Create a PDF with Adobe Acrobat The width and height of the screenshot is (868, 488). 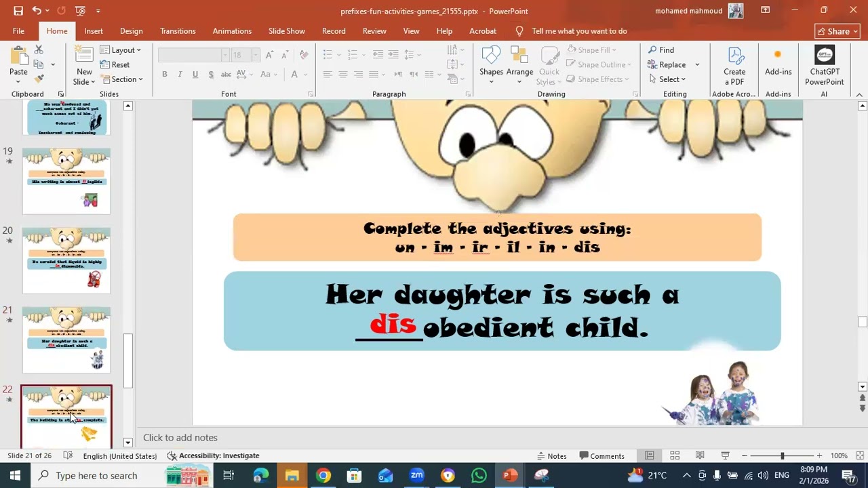[734, 66]
